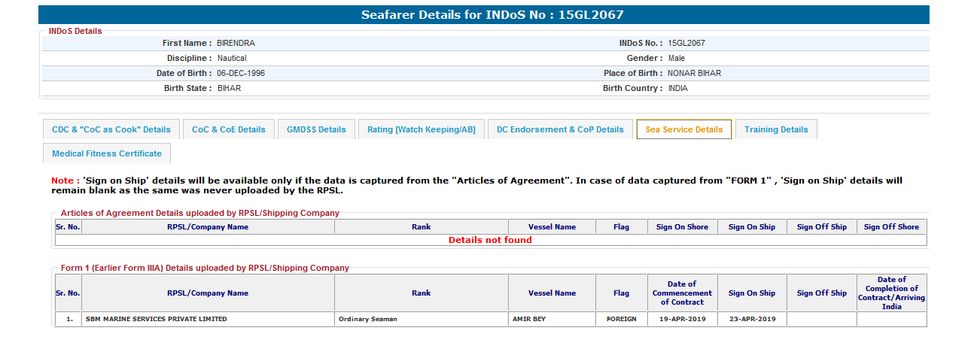Click the SBM Marine Services Private Limited cell
This screenshot has height=346, width=980.
point(157,319)
